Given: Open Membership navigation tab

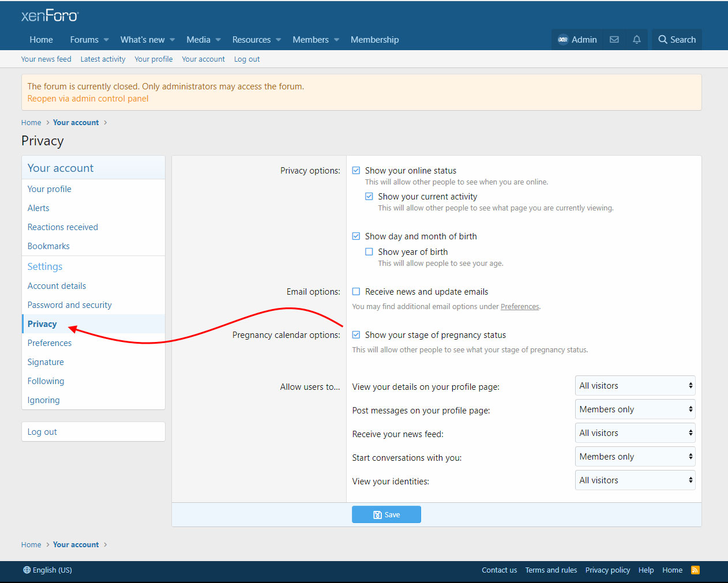Looking at the screenshot, I should (375, 40).
